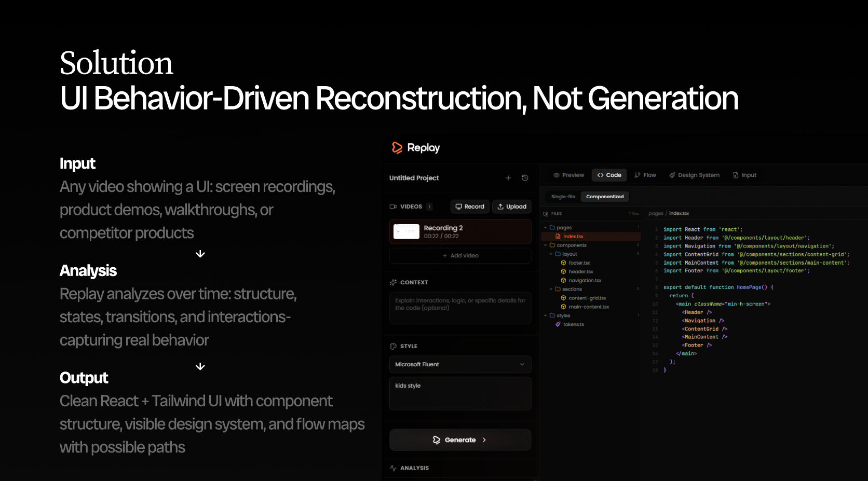Click the file tree icon beside FILES
This screenshot has width=868, height=481.
click(x=545, y=213)
